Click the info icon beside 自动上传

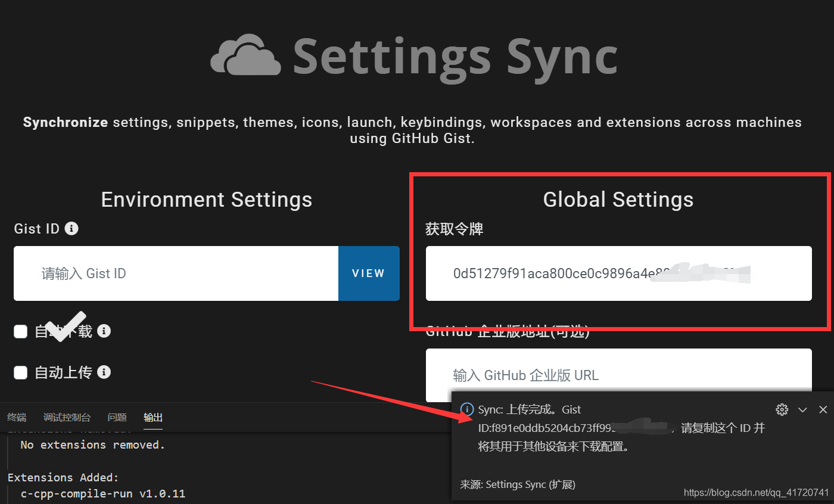104,372
